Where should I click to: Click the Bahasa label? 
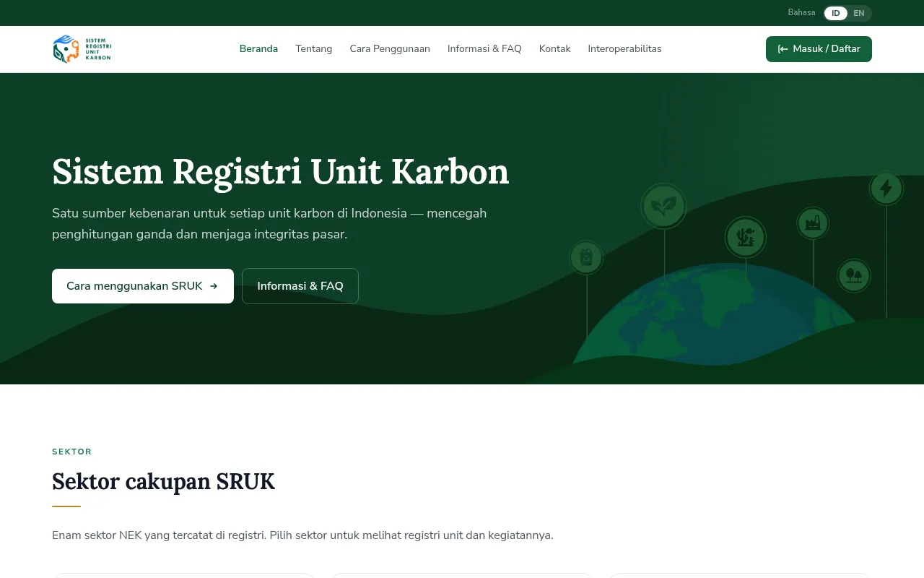(801, 13)
